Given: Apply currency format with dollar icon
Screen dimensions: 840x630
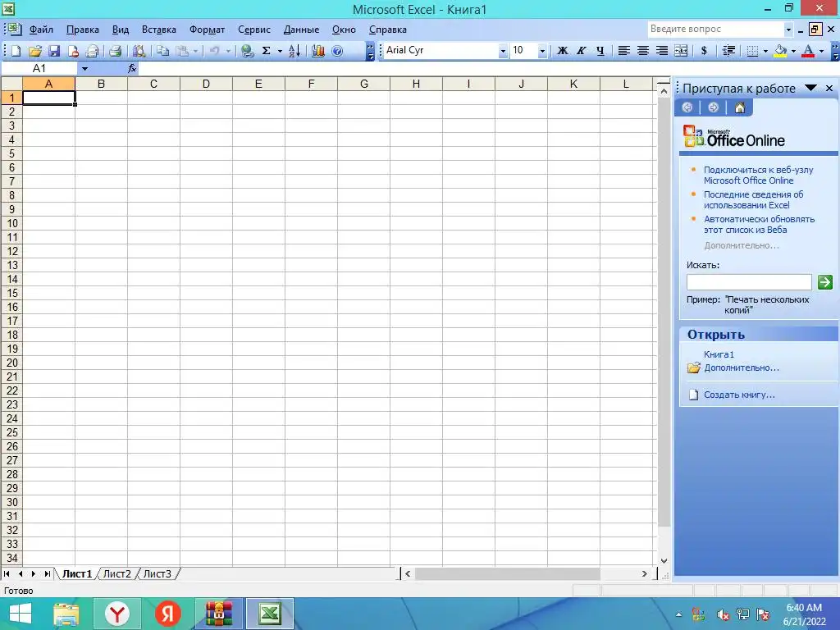Looking at the screenshot, I should [704, 50].
